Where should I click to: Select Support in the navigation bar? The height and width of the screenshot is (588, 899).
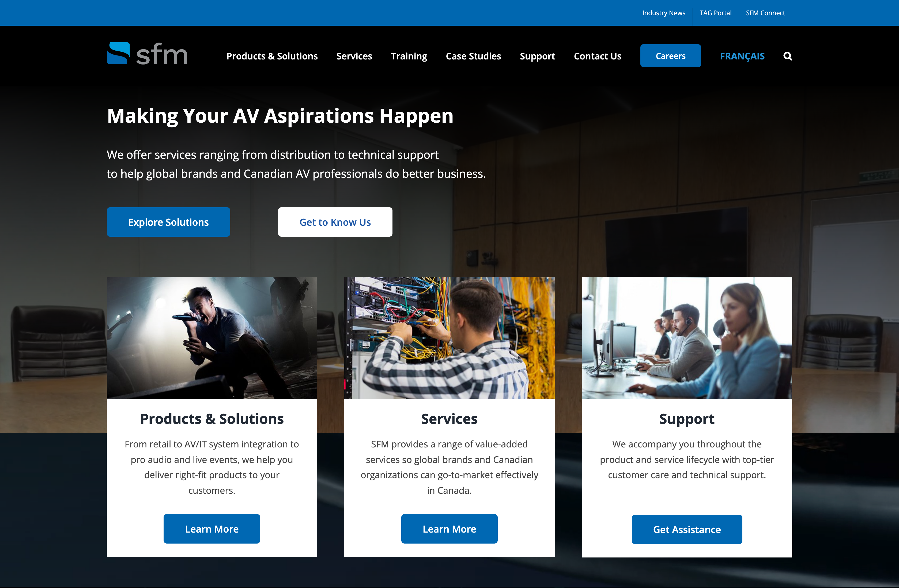pyautogui.click(x=537, y=56)
